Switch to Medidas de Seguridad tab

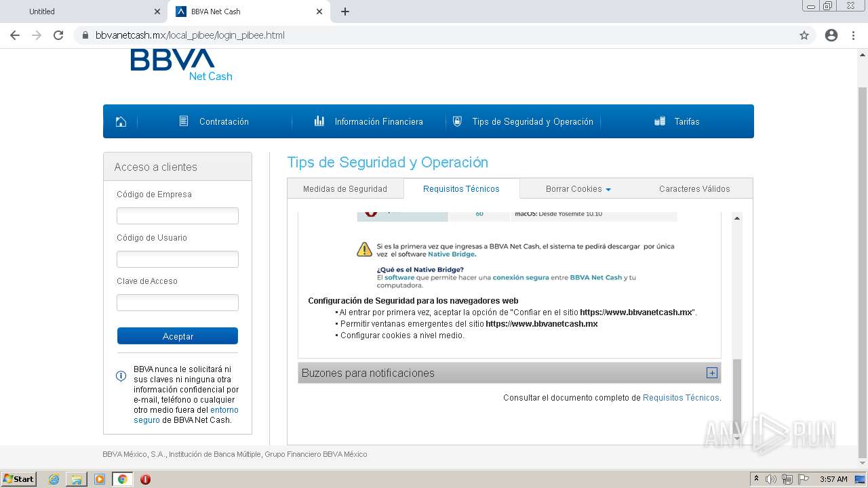pyautogui.click(x=345, y=189)
